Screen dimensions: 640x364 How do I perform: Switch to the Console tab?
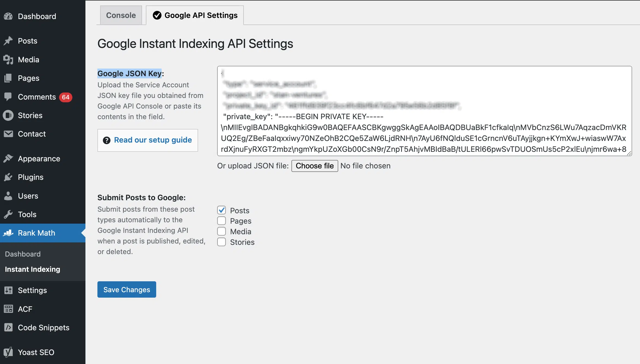[121, 15]
